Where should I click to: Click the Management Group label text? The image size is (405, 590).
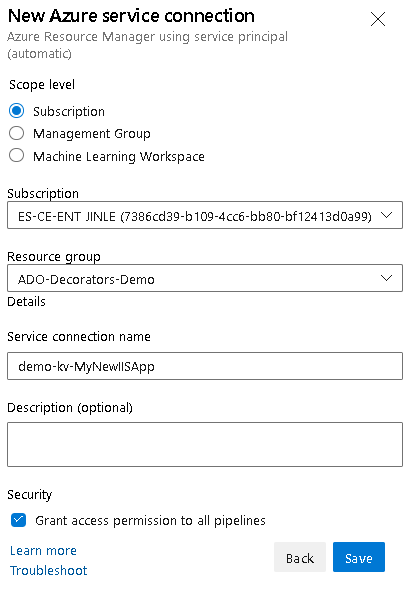pos(92,134)
